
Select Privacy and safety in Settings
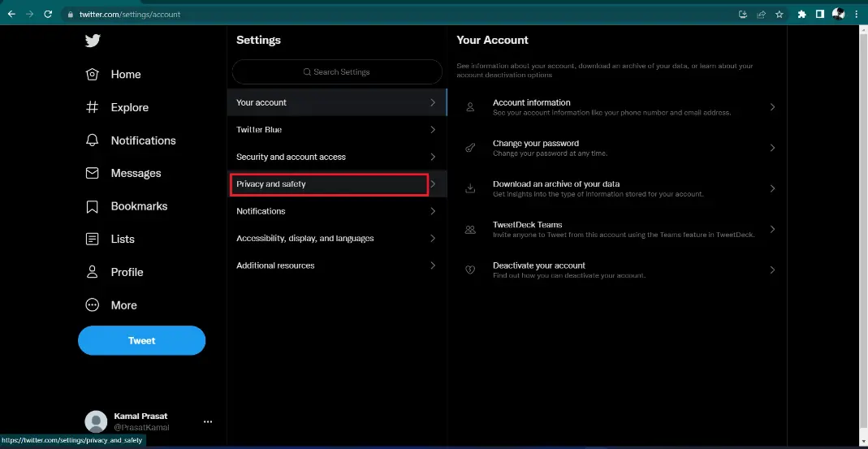point(337,183)
